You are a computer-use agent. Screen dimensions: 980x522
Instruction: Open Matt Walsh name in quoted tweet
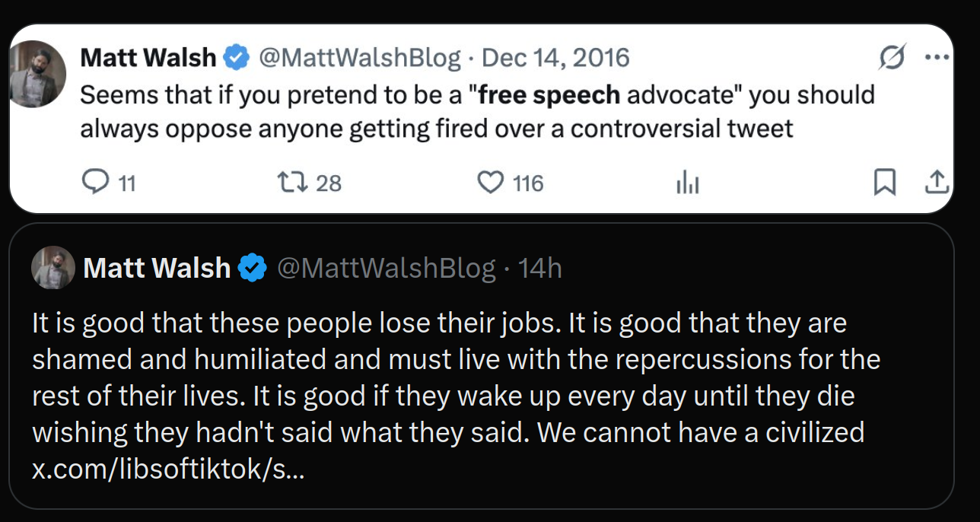(x=157, y=268)
